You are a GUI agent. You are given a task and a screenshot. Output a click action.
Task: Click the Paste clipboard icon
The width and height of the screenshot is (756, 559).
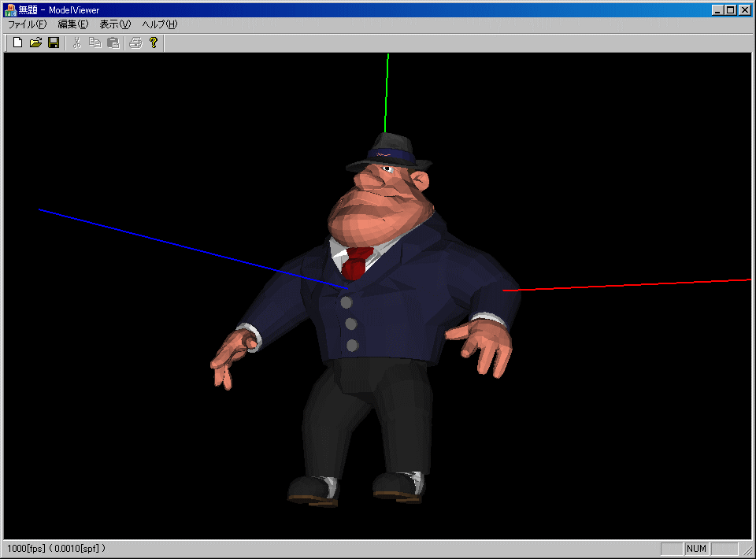coord(113,43)
